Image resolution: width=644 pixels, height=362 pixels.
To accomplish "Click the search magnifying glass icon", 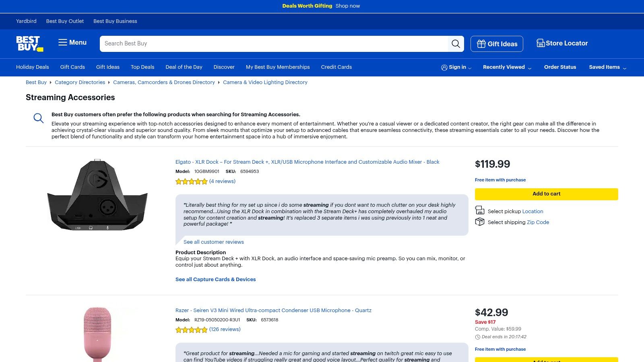I will click(456, 44).
